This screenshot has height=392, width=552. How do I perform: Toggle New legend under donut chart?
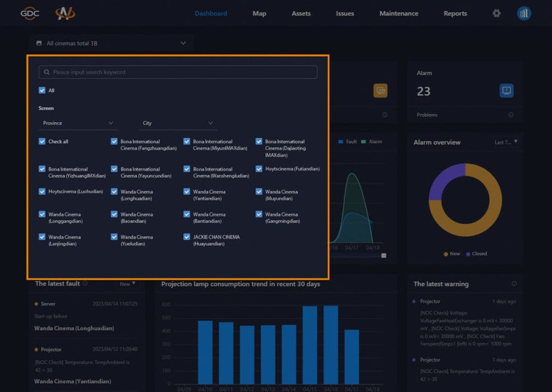point(452,254)
